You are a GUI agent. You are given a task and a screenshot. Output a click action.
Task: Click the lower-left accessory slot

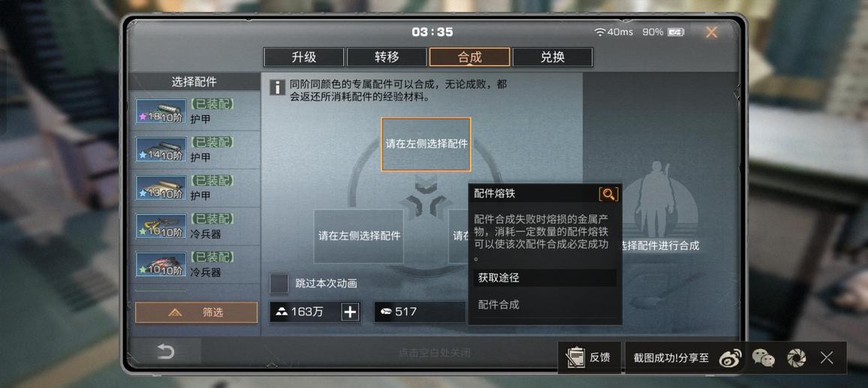[x=359, y=236]
